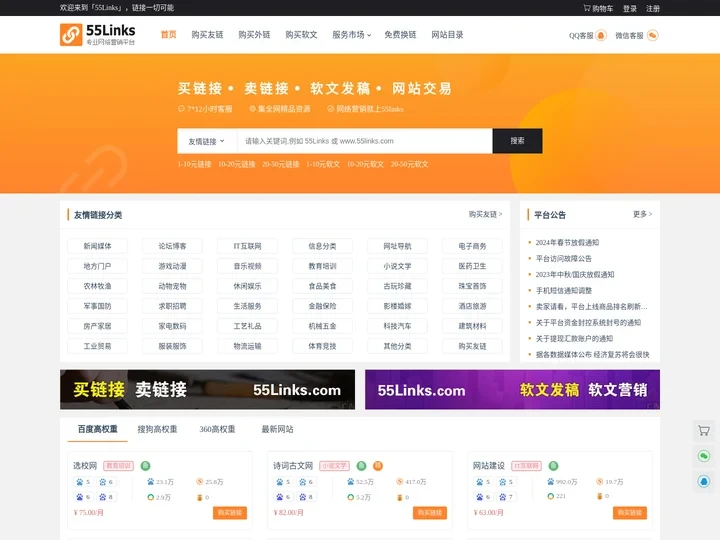Select the 金融保险 category
The width and height of the screenshot is (720, 540).
coord(322,306)
